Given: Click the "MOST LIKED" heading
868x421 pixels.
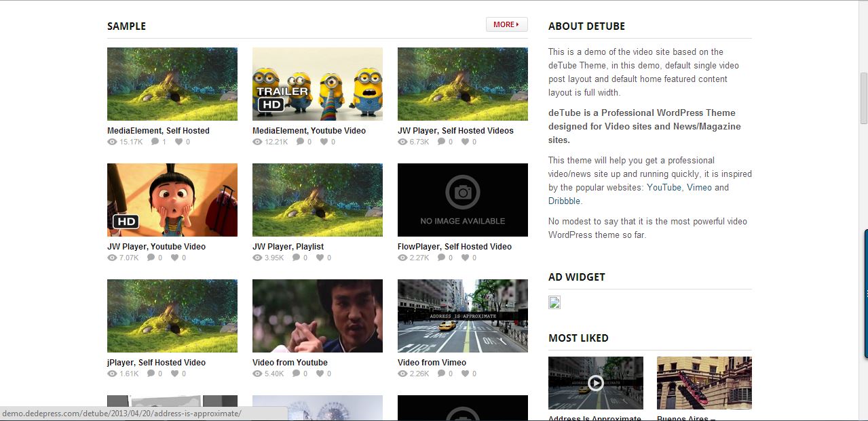Looking at the screenshot, I should click(x=578, y=338).
